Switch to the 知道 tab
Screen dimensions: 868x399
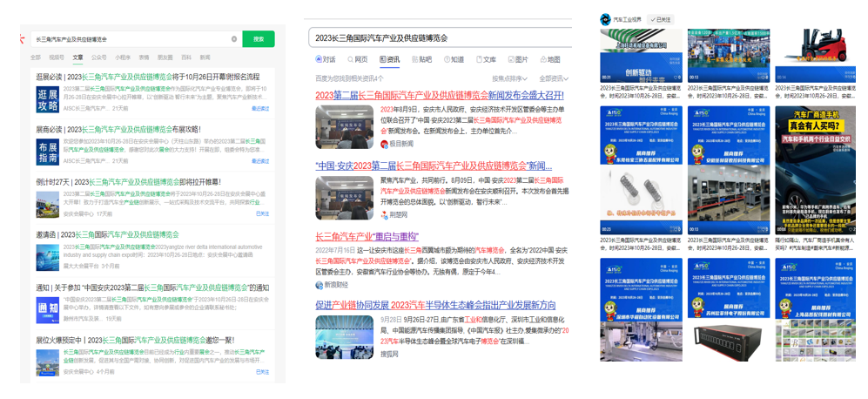point(454,60)
